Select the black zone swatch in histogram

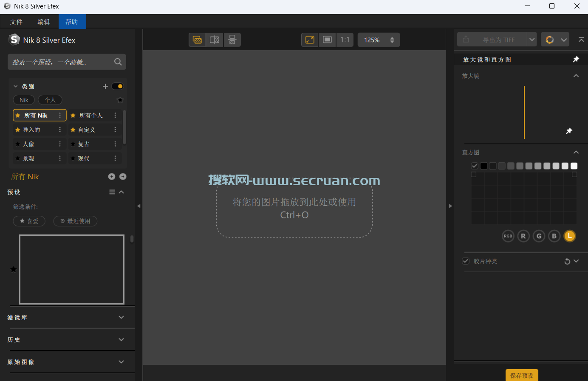[483, 166]
